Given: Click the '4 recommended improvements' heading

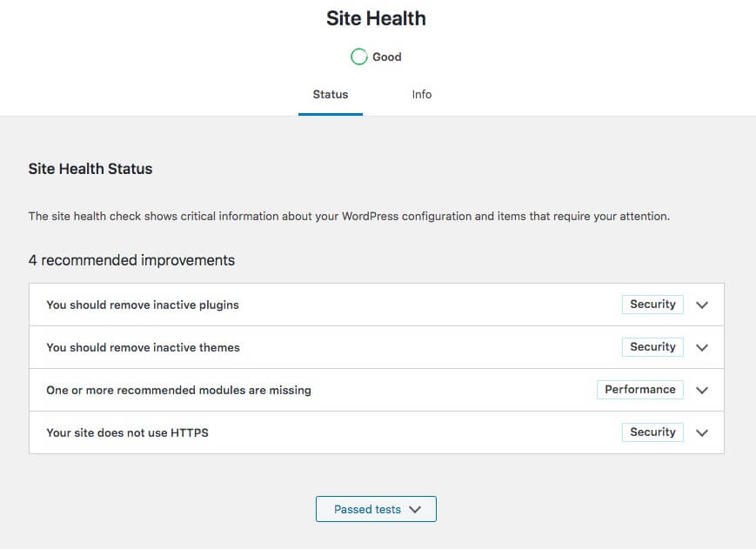Looking at the screenshot, I should pyautogui.click(x=131, y=260).
